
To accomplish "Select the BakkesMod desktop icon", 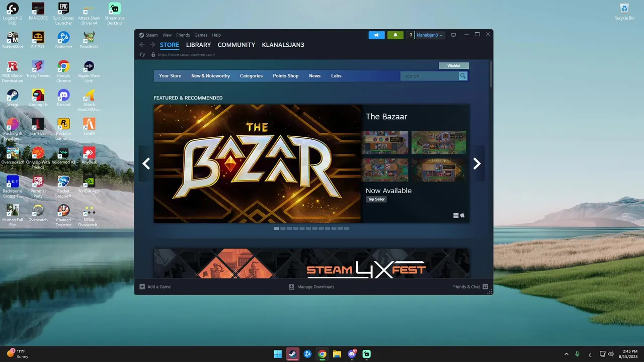I will click(13, 40).
